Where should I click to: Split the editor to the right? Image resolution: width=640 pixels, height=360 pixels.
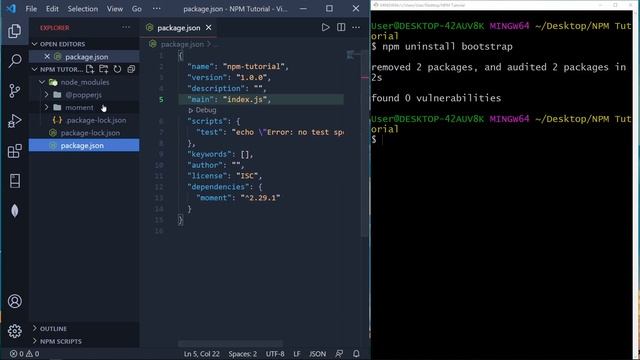click(x=341, y=27)
